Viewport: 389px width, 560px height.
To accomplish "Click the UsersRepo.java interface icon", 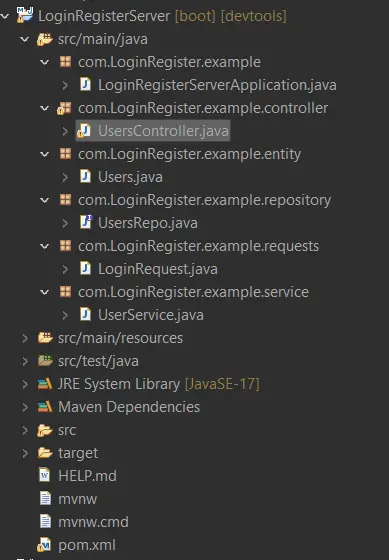I will 86,222.
